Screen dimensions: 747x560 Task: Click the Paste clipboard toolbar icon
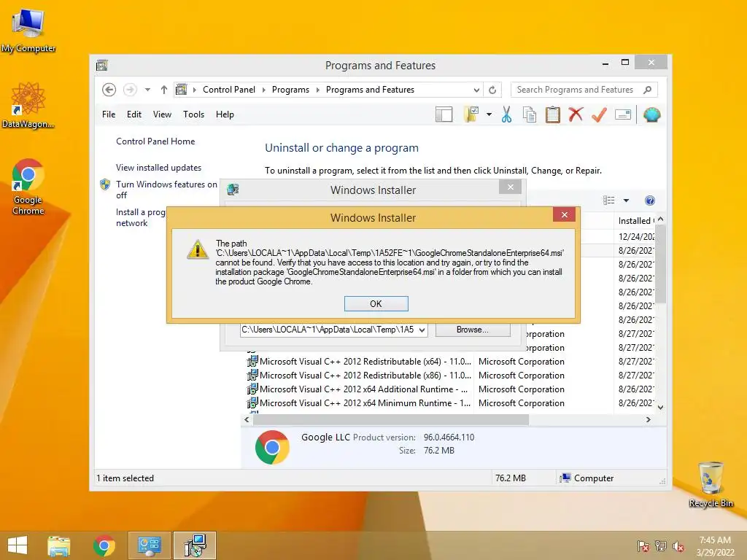553,114
